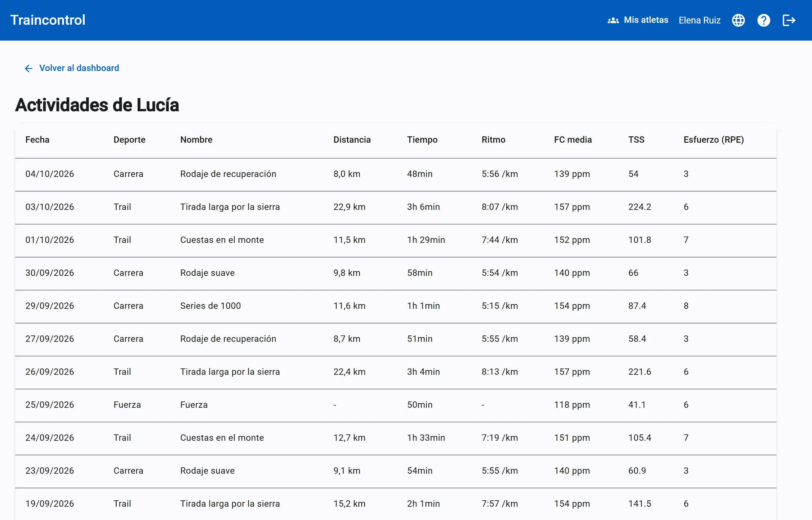
Task: Open the 25/09/2026 Fuerza activity row
Action: [396, 405]
